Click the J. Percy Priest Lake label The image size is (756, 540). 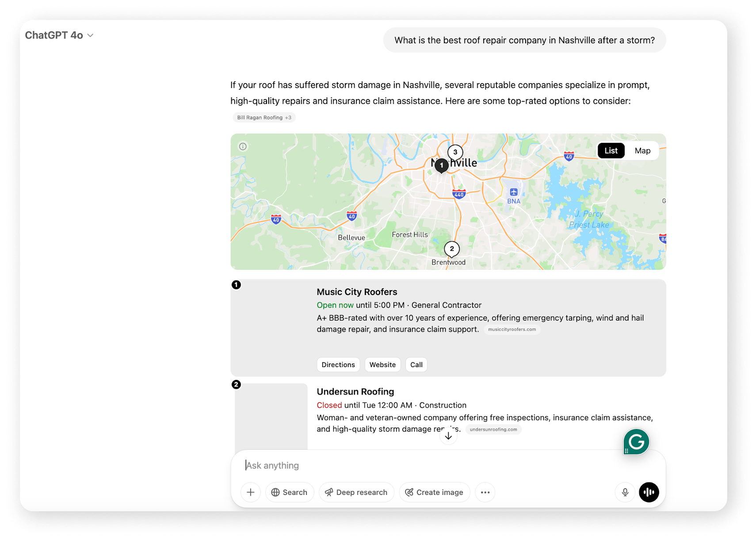[x=589, y=219]
